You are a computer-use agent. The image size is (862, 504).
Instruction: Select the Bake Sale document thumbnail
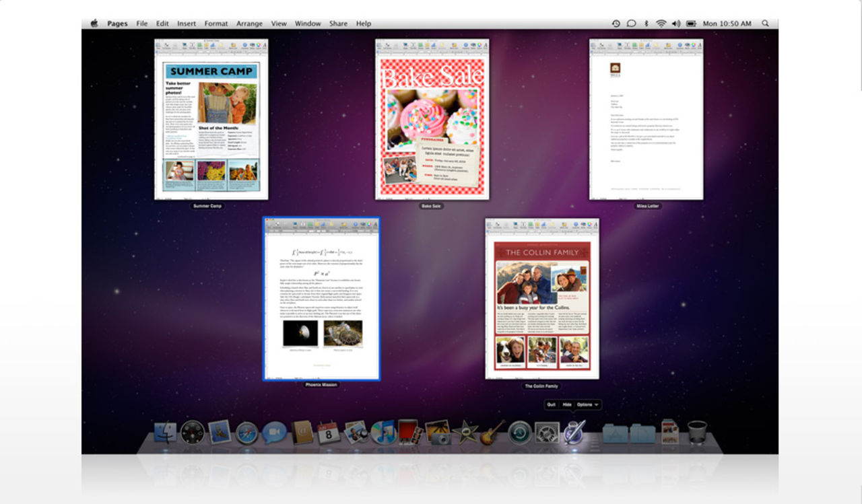tap(432, 121)
